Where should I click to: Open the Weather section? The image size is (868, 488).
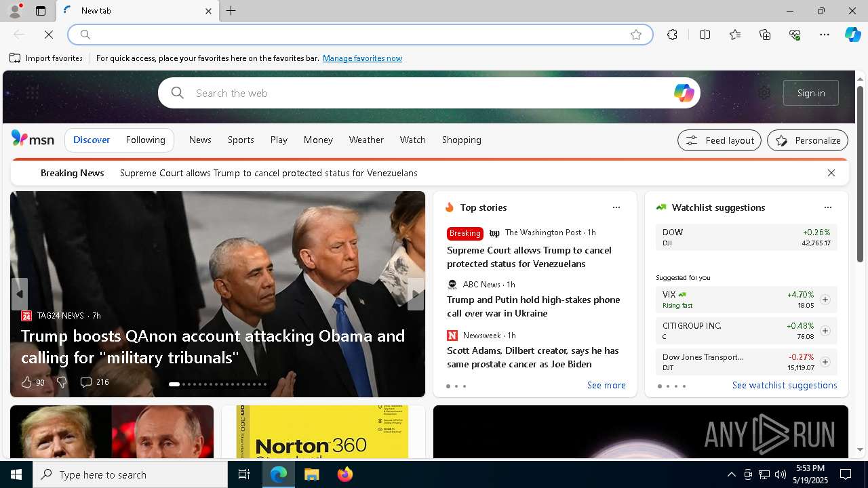pyautogui.click(x=366, y=140)
